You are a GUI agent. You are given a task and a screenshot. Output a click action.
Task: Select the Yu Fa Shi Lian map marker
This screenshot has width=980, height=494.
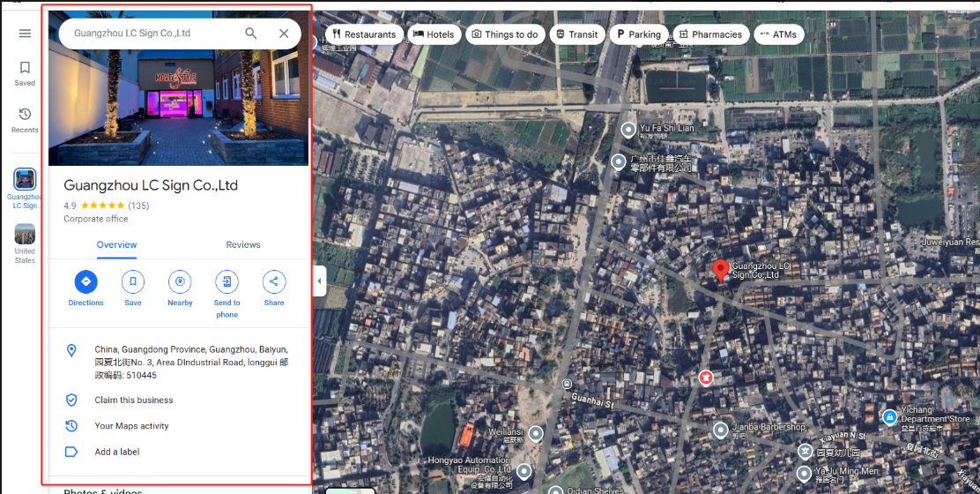click(628, 130)
